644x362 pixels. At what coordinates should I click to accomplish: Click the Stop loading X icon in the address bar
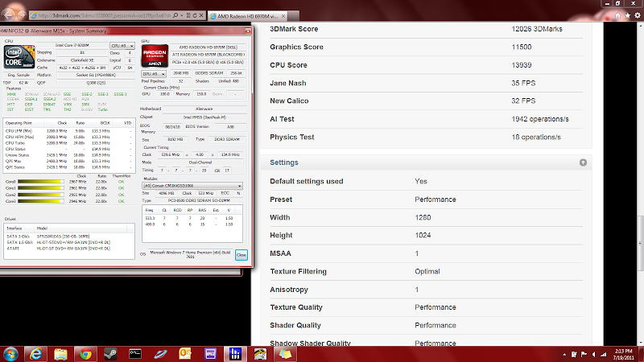[x=201, y=15]
